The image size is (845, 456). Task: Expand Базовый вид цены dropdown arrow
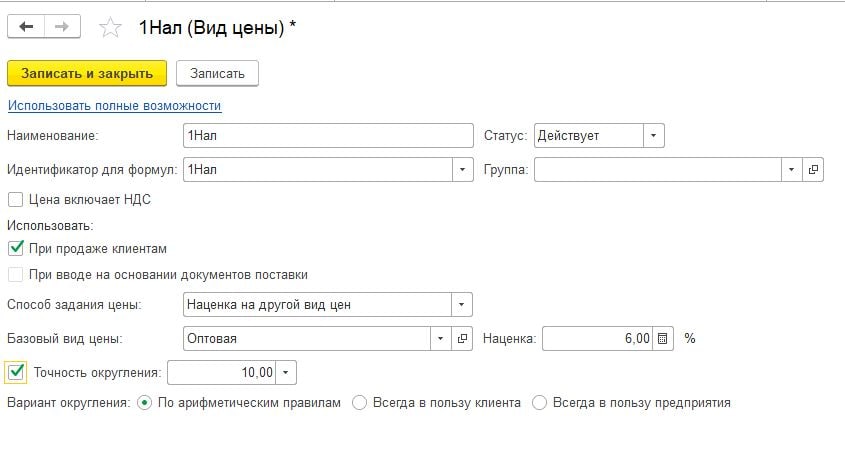[x=440, y=338]
